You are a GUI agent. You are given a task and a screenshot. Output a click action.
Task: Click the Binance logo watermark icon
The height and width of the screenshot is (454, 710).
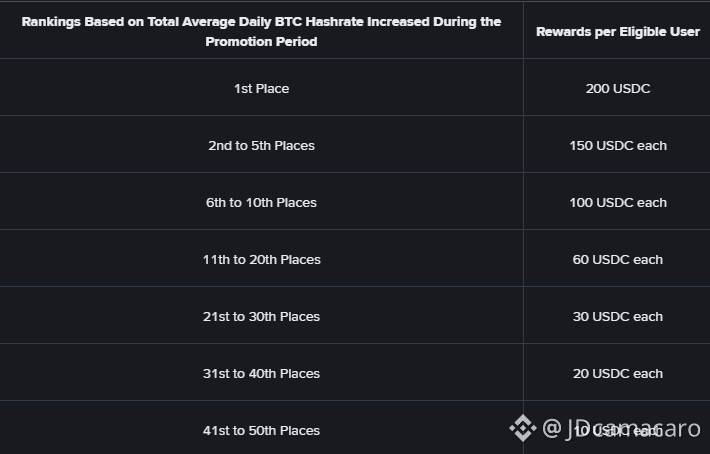[x=523, y=429]
